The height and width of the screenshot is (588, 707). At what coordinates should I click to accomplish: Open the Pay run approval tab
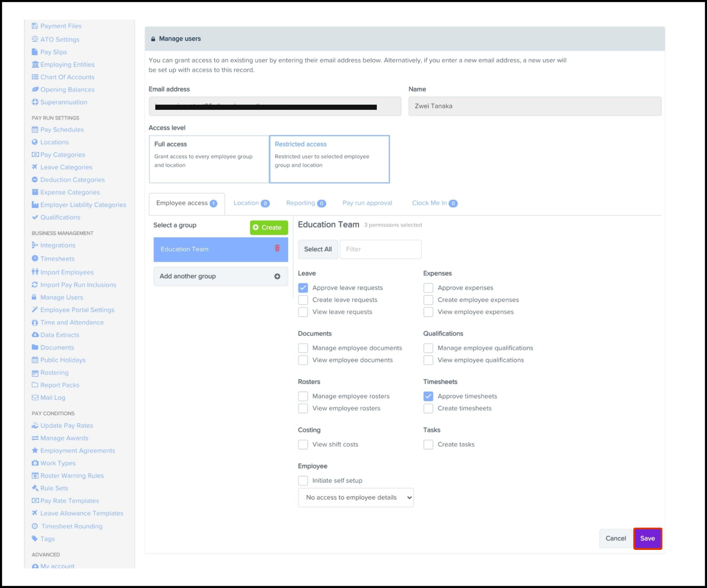pyautogui.click(x=367, y=203)
